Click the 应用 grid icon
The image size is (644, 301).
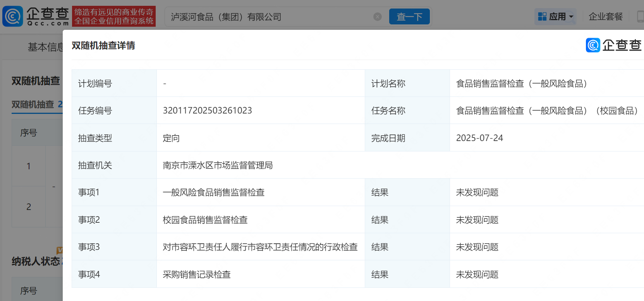coord(542,17)
